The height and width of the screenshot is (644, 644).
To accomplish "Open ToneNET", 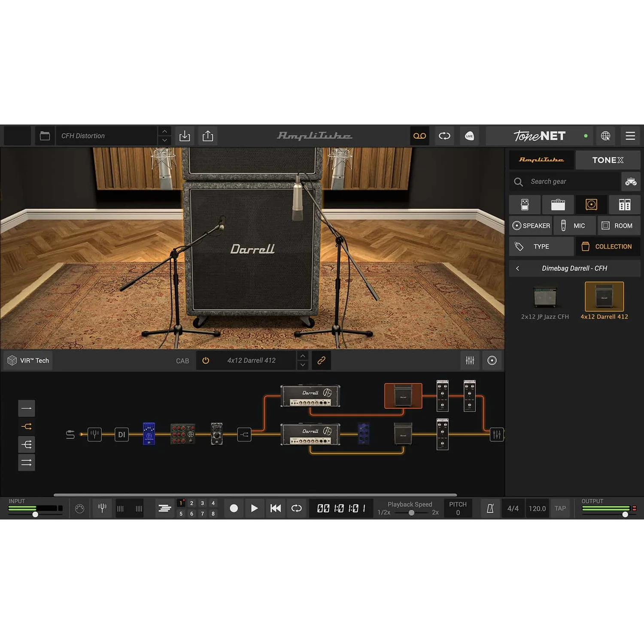I will pyautogui.click(x=540, y=136).
